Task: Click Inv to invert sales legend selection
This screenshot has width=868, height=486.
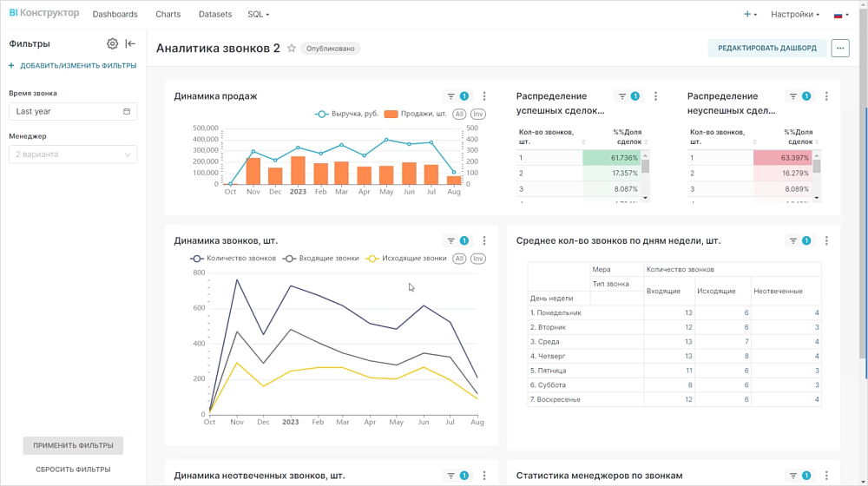Action: pos(478,115)
